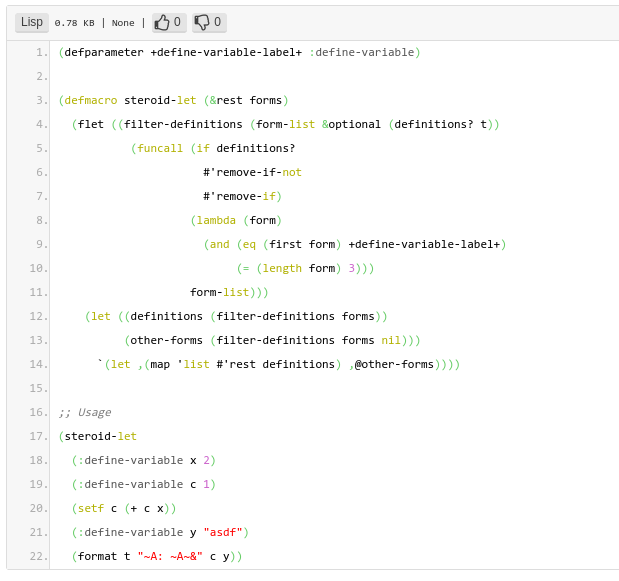
Task: Click '&optional' on line 4
Action: (x=351, y=124)
